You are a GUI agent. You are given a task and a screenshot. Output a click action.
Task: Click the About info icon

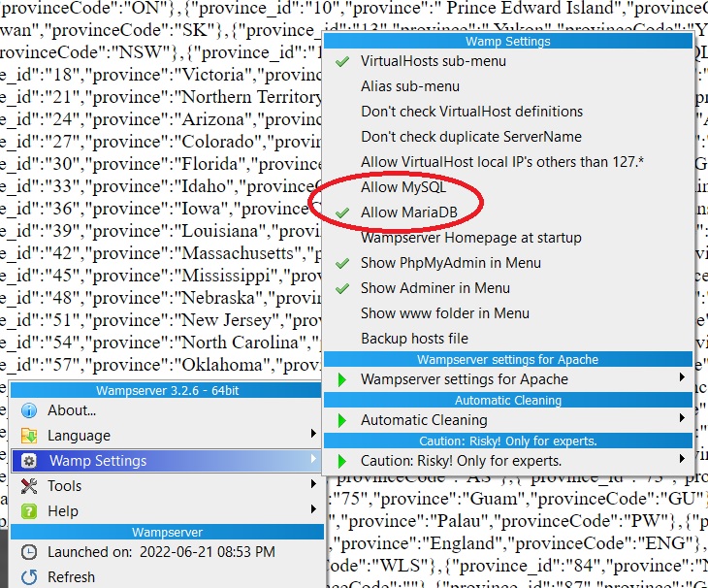tap(29, 410)
